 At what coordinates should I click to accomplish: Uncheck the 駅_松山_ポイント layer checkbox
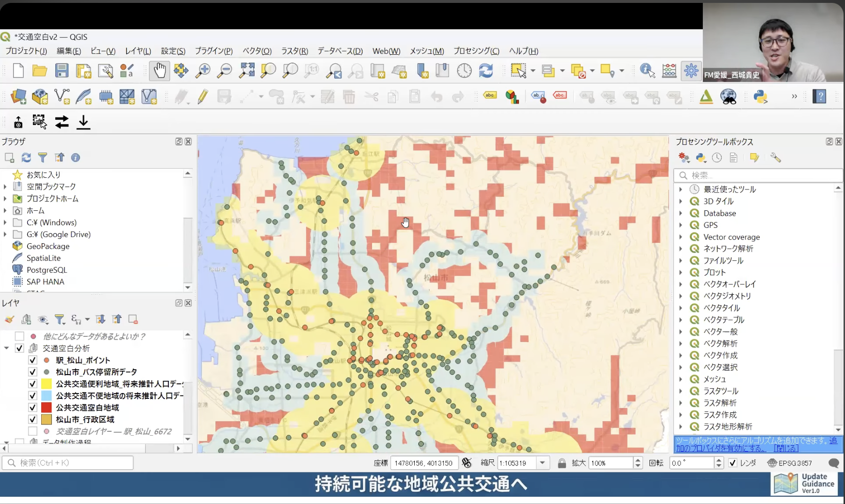pyautogui.click(x=32, y=360)
